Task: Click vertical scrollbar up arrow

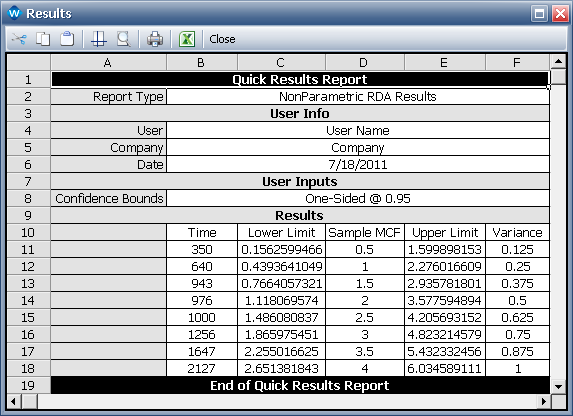Action: [x=558, y=61]
